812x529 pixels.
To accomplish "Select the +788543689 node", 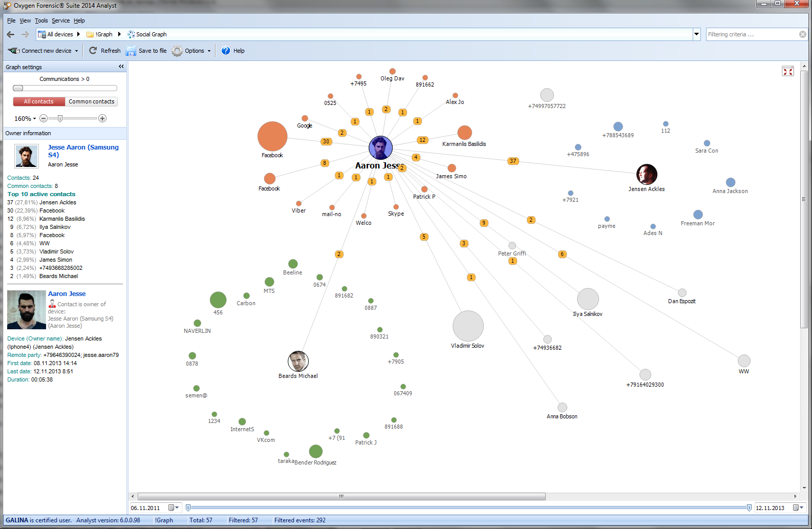I will [618, 126].
